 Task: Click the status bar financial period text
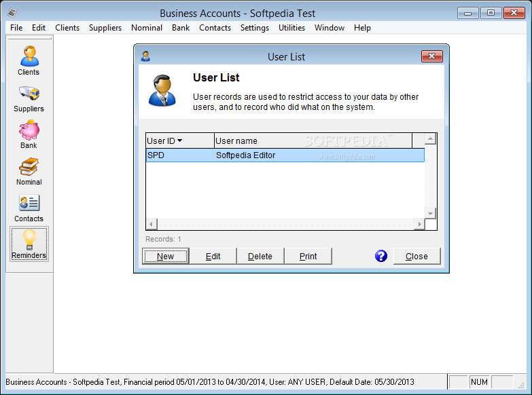click(210, 382)
